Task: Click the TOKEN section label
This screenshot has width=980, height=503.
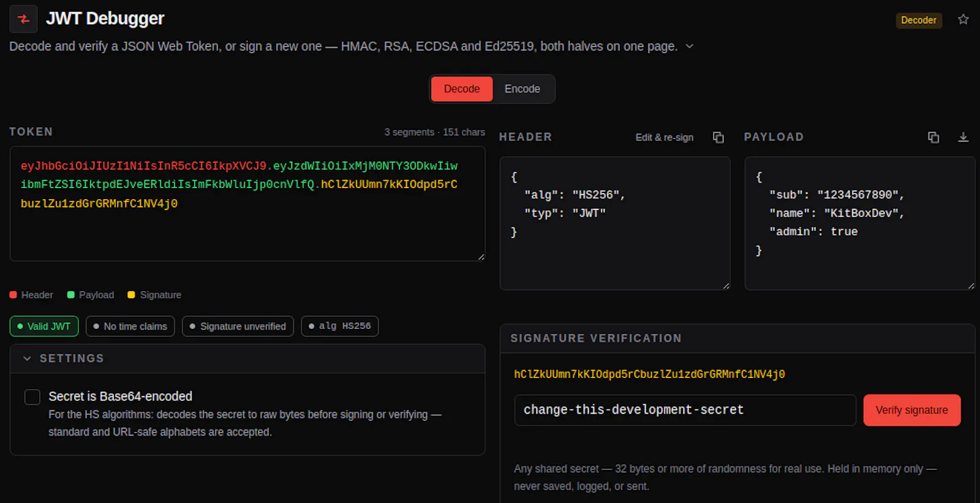Action: point(31,132)
